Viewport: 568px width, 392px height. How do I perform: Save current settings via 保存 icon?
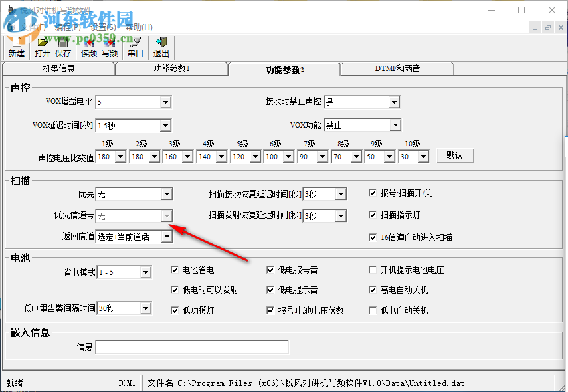tap(62, 47)
